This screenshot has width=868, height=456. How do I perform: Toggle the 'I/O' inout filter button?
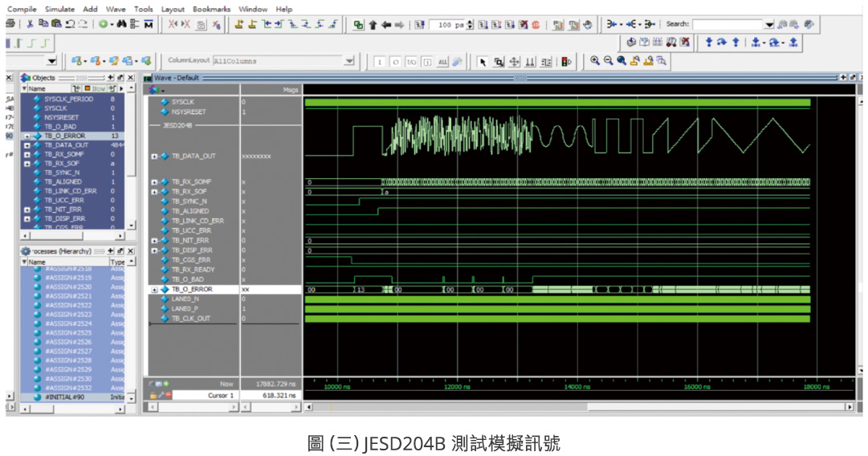[x=411, y=62]
